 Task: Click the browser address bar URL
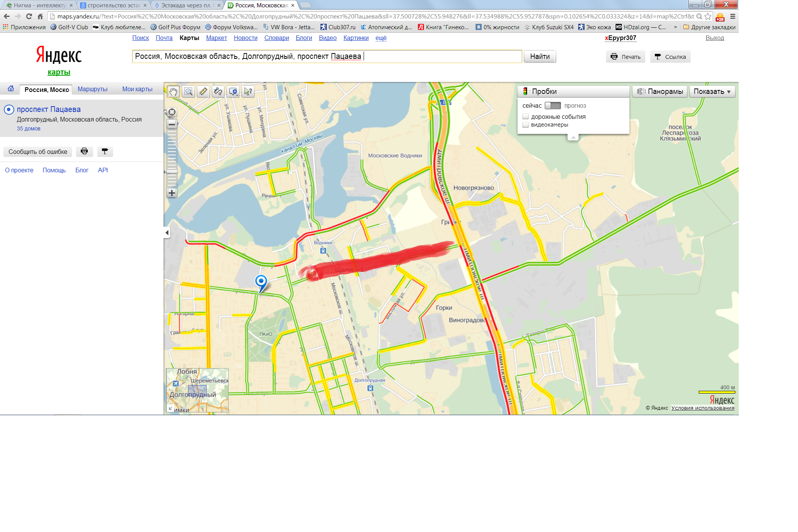[x=375, y=17]
